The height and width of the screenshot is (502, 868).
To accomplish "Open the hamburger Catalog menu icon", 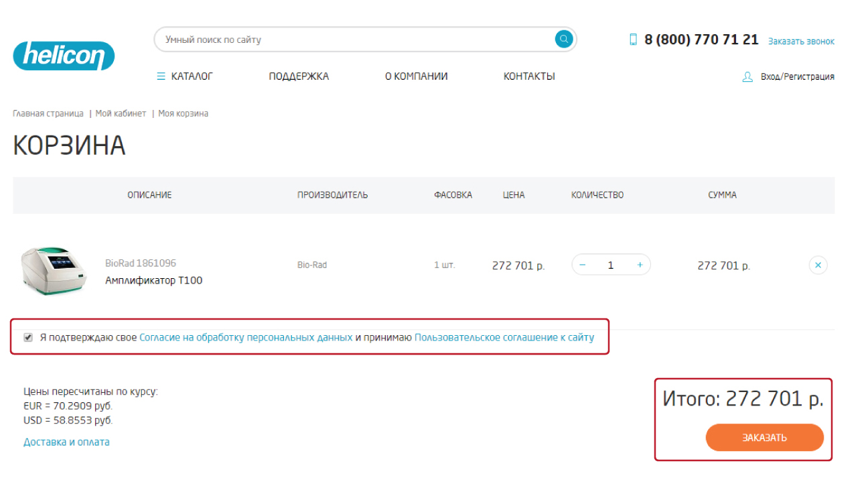I will click(161, 76).
